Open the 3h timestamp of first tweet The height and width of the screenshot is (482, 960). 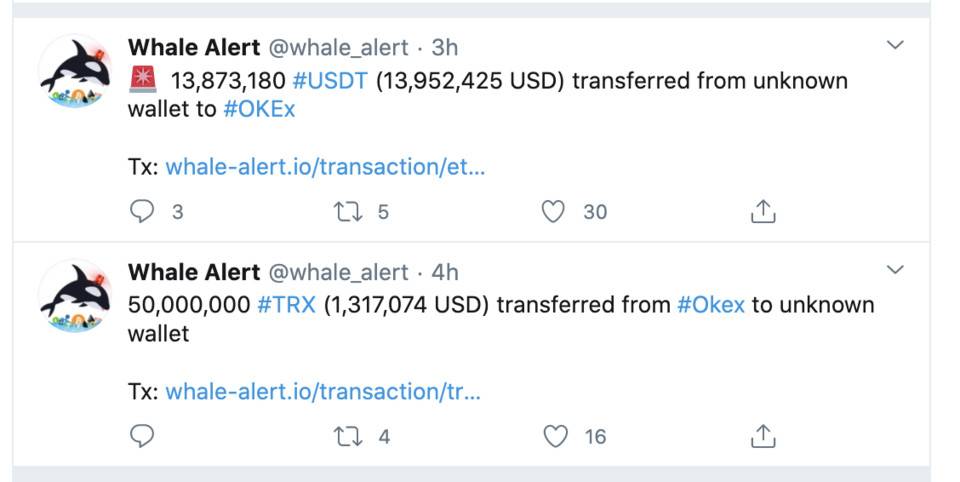(445, 47)
